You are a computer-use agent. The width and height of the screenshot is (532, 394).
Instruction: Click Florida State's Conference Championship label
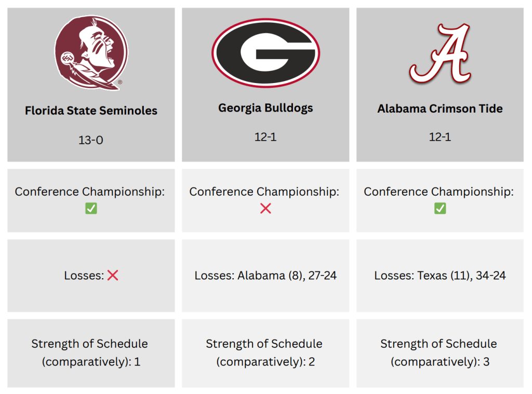pos(89,192)
